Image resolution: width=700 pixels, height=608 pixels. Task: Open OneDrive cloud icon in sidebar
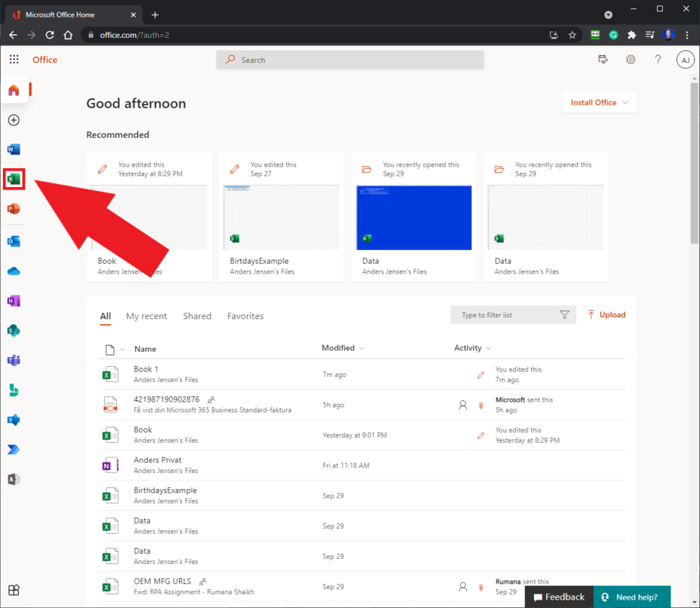(14, 271)
